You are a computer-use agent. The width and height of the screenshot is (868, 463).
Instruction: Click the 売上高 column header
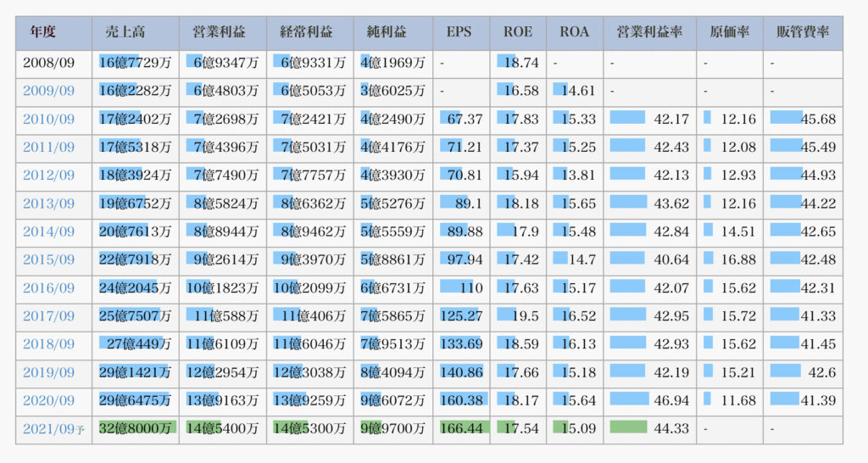pos(125,32)
